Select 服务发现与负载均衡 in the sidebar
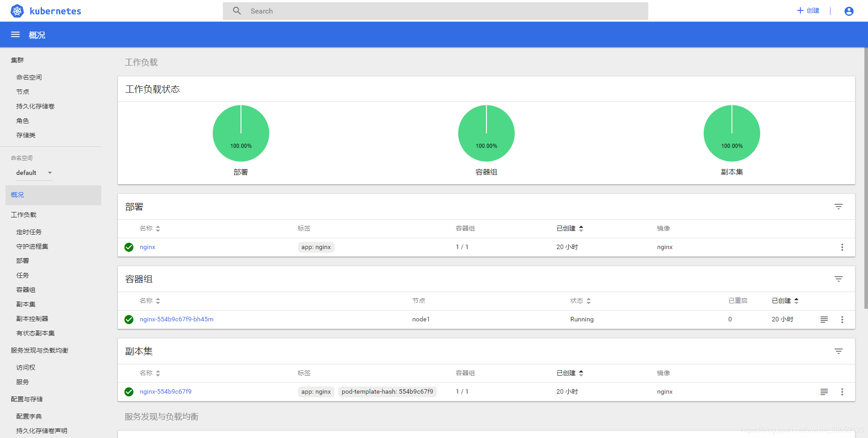This screenshot has width=868, height=438. (x=39, y=350)
